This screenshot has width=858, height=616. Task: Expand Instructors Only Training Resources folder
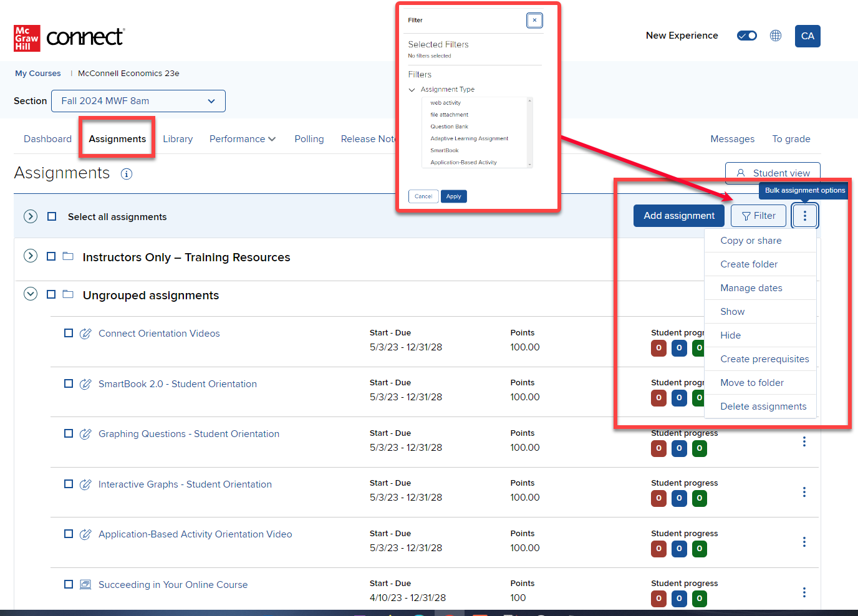(x=31, y=256)
